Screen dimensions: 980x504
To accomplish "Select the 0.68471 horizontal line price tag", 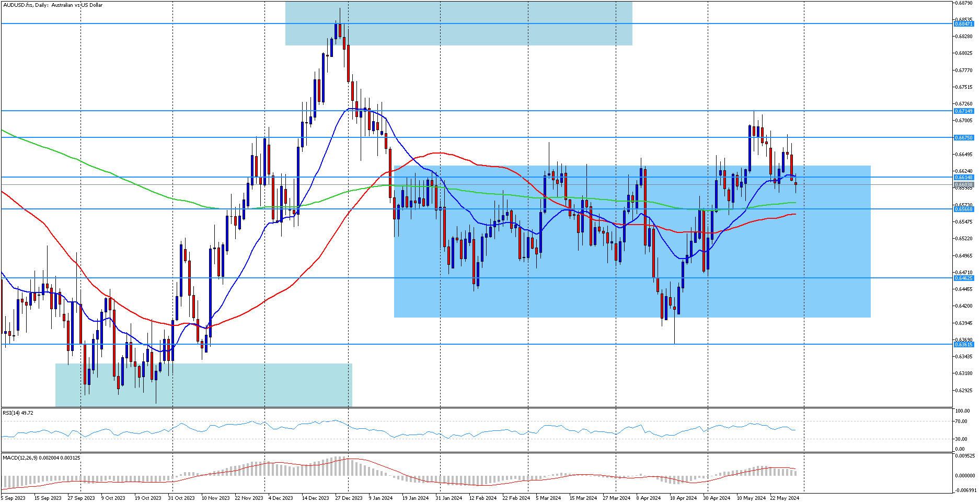I will coord(964,24).
